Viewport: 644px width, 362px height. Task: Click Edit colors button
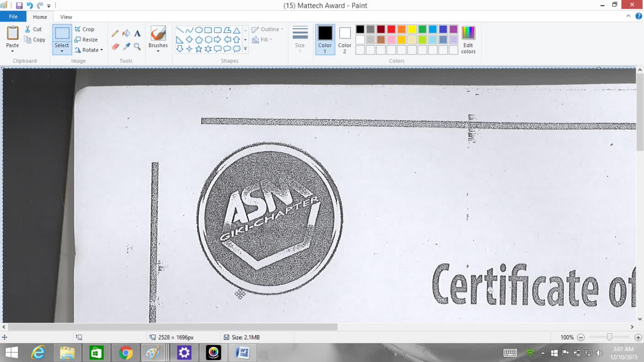(468, 39)
